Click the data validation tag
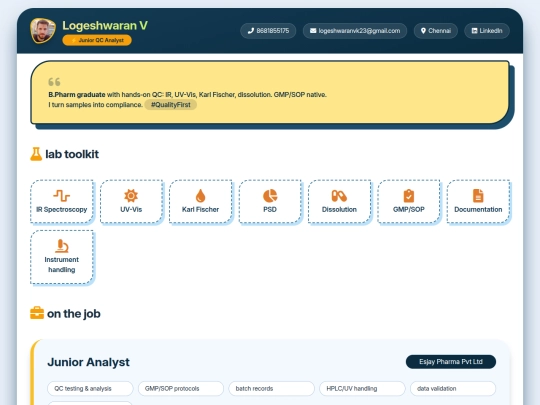The image size is (540, 405). click(x=453, y=388)
